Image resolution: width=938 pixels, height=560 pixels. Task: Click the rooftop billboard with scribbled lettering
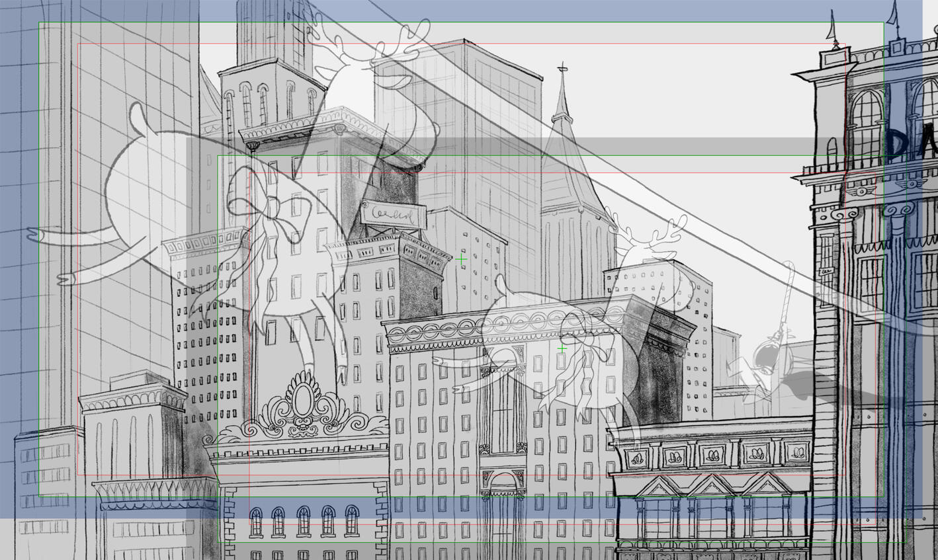click(394, 214)
